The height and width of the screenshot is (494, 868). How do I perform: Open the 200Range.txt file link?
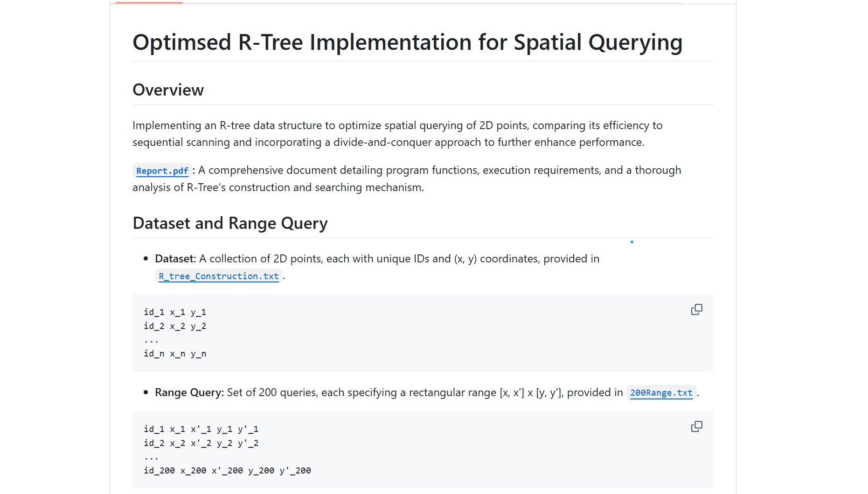[661, 393]
